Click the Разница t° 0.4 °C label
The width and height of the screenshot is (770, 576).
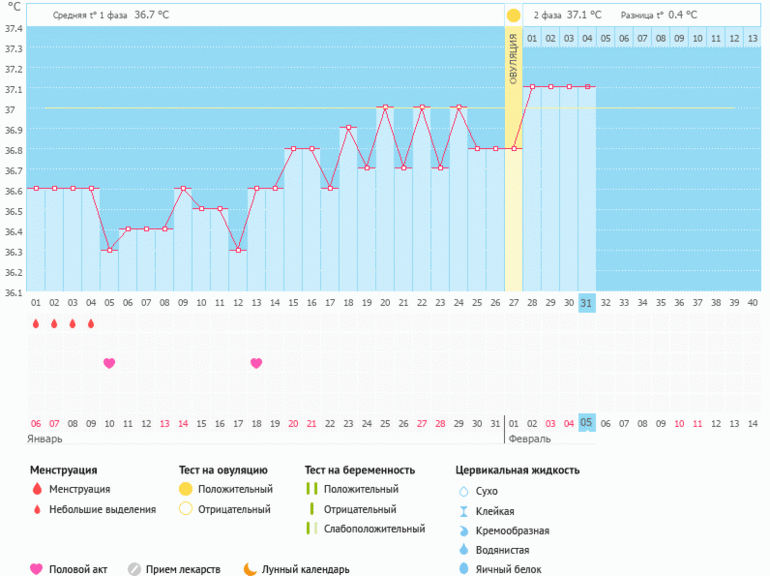660,16
